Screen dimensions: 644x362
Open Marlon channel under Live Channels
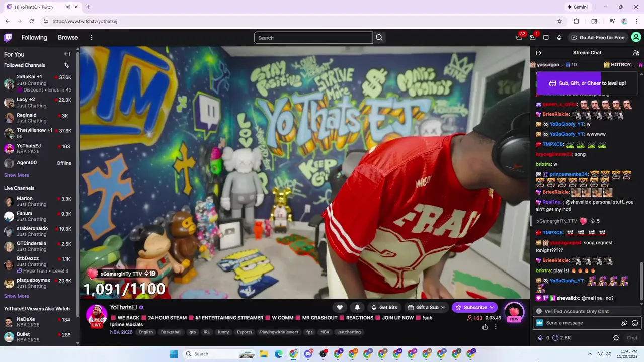(38, 201)
